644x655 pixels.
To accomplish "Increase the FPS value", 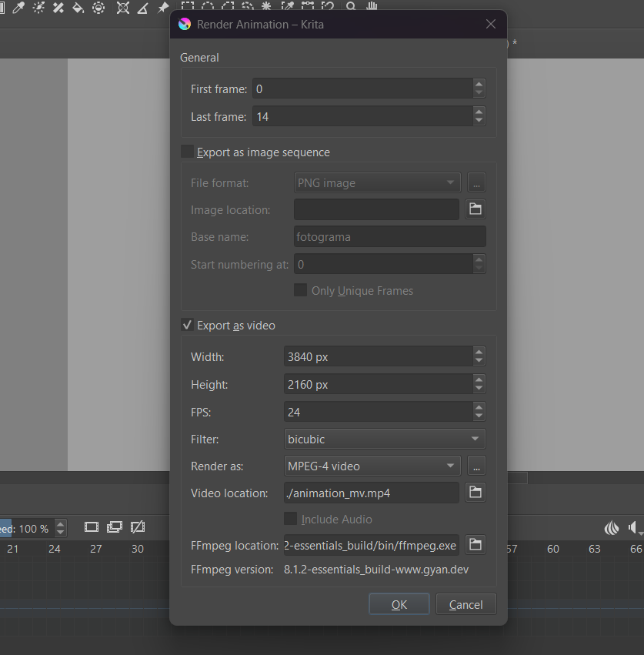I will pos(479,407).
